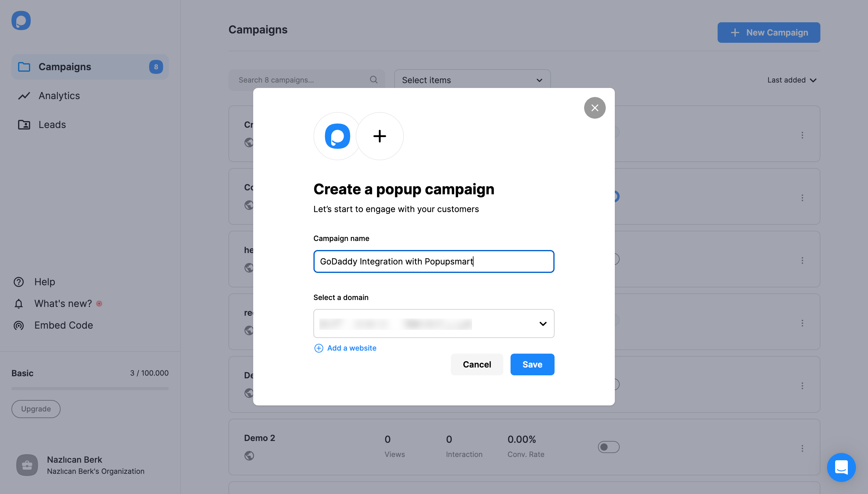Click the plus icon to add integration

pyautogui.click(x=380, y=136)
